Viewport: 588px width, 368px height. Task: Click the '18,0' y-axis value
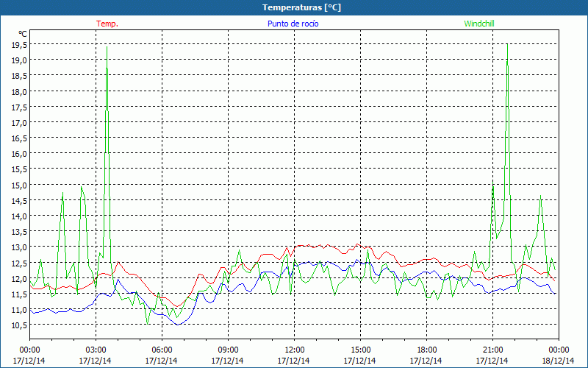click(x=20, y=91)
